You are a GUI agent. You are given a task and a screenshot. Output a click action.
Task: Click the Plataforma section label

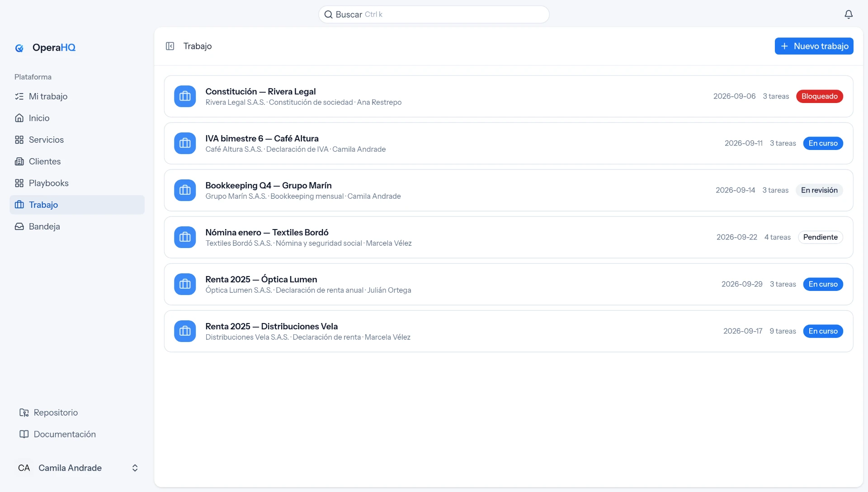pos(33,77)
